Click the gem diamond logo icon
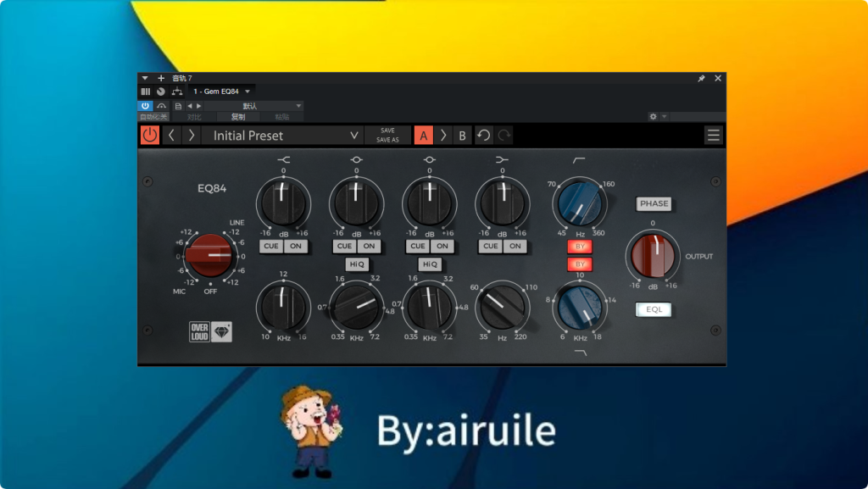Image resolution: width=868 pixels, height=489 pixels. click(x=221, y=332)
